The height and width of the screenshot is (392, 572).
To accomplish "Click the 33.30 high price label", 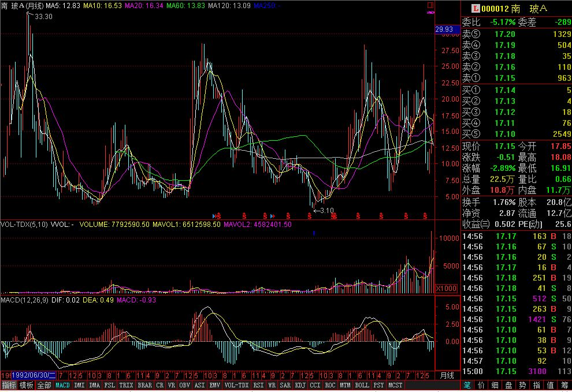I will pyautogui.click(x=43, y=17).
